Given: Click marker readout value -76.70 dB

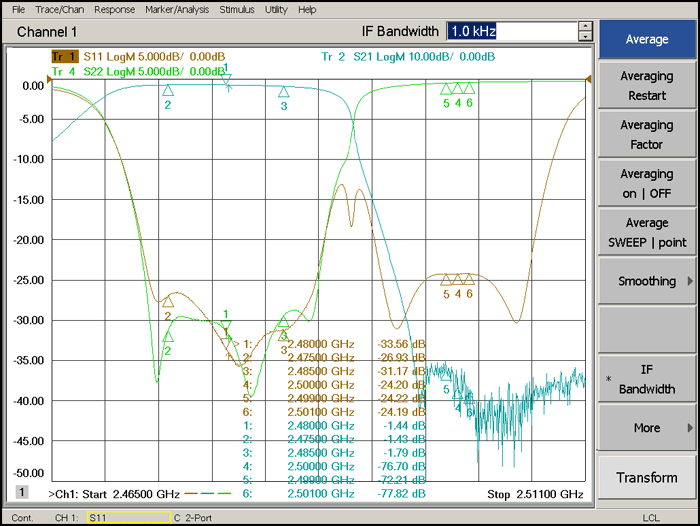Looking at the screenshot, I should click(401, 466).
